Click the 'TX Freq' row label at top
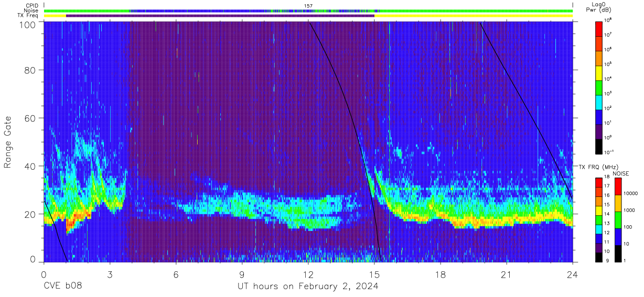644x297 pixels. [x=28, y=16]
